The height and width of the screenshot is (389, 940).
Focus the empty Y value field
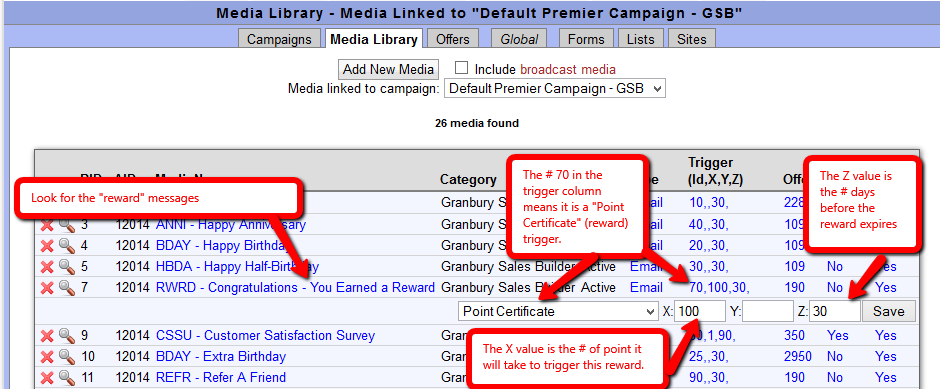click(x=768, y=312)
